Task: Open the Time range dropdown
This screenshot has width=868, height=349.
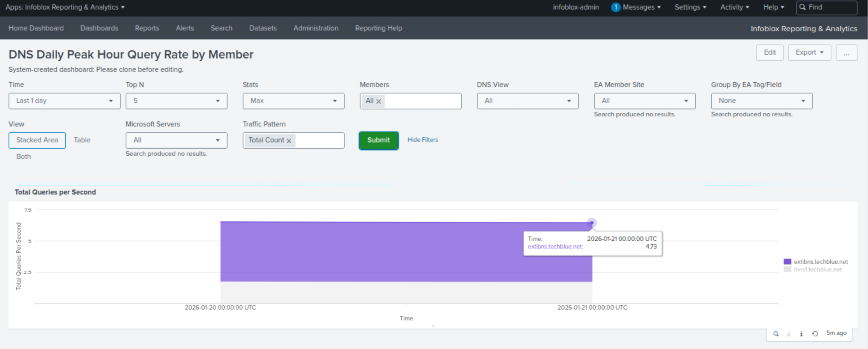Action: click(64, 101)
